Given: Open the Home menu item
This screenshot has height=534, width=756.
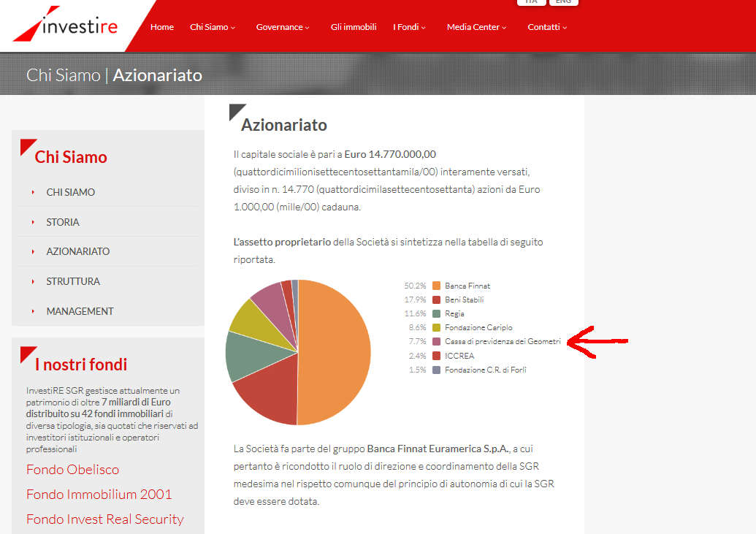Looking at the screenshot, I should (162, 27).
